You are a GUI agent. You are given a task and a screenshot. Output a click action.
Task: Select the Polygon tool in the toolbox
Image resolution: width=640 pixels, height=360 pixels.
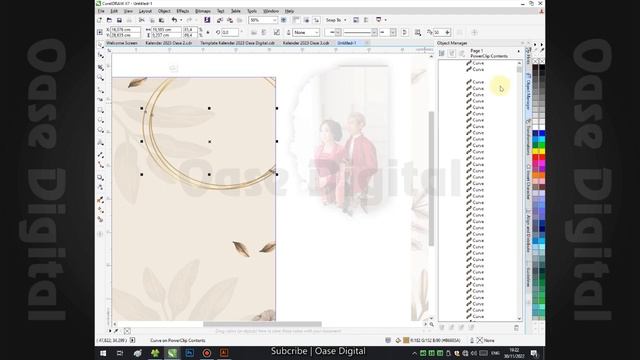click(100, 131)
